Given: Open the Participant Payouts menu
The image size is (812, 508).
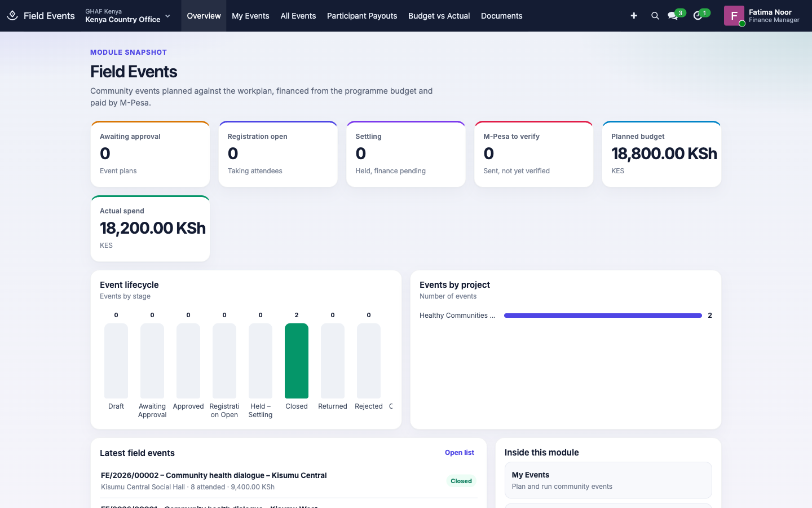Looking at the screenshot, I should (x=362, y=16).
